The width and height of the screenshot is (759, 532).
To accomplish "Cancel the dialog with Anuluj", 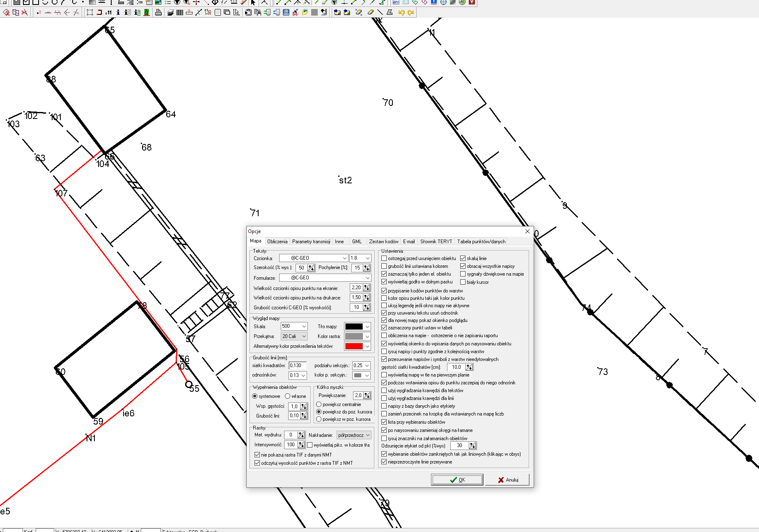I will 507,480.
